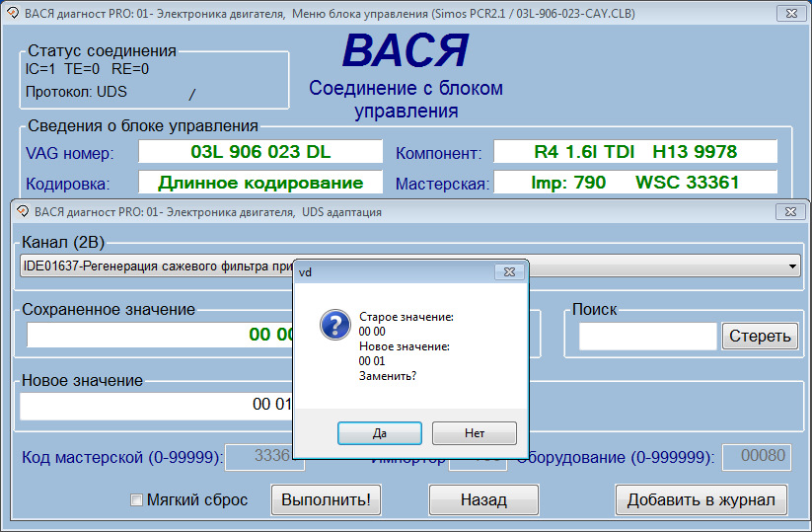Click Новое значение 00 01 text in dialog
The image size is (812, 532).
coord(404,353)
